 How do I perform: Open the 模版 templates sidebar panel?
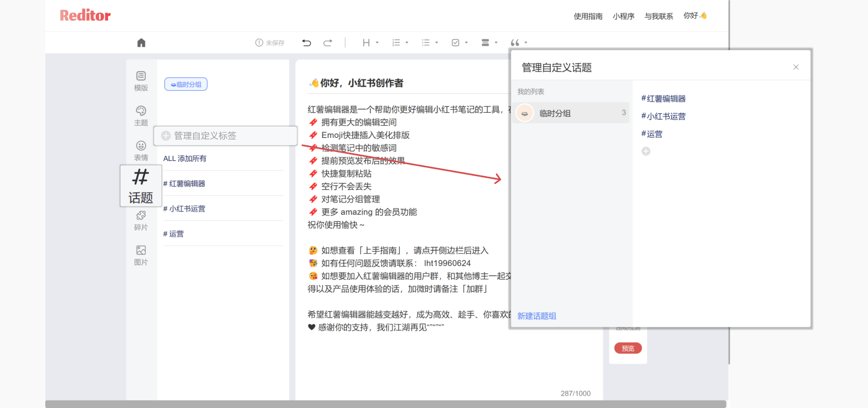(141, 81)
